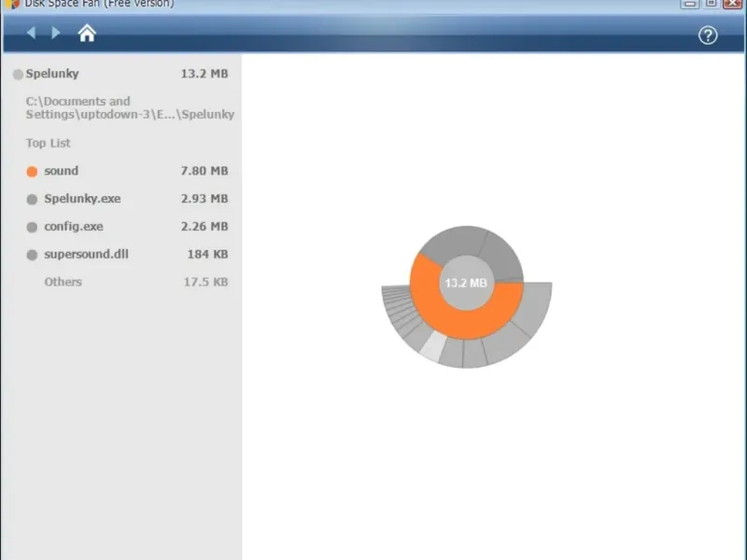Click the light gray highlighted outer chart segment
Screen dimensions: 747x560
coord(433,346)
